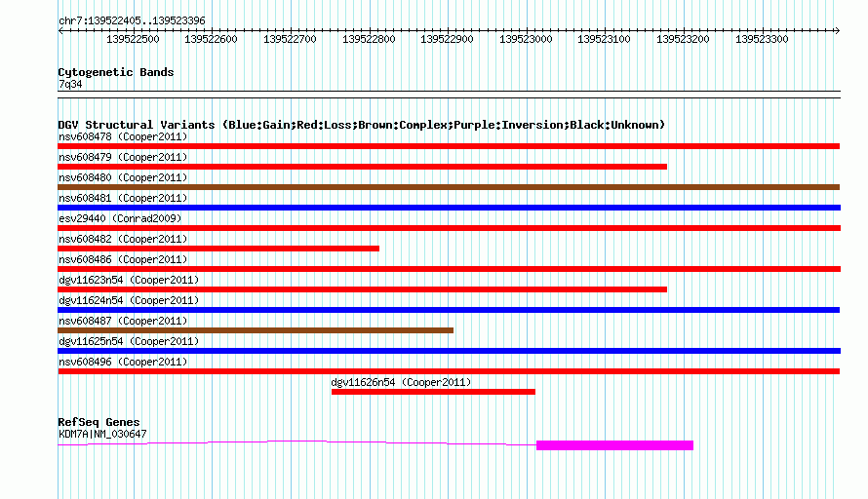Click the chr7:139522405..139523396 region label
868x499 pixels.
tap(132, 20)
